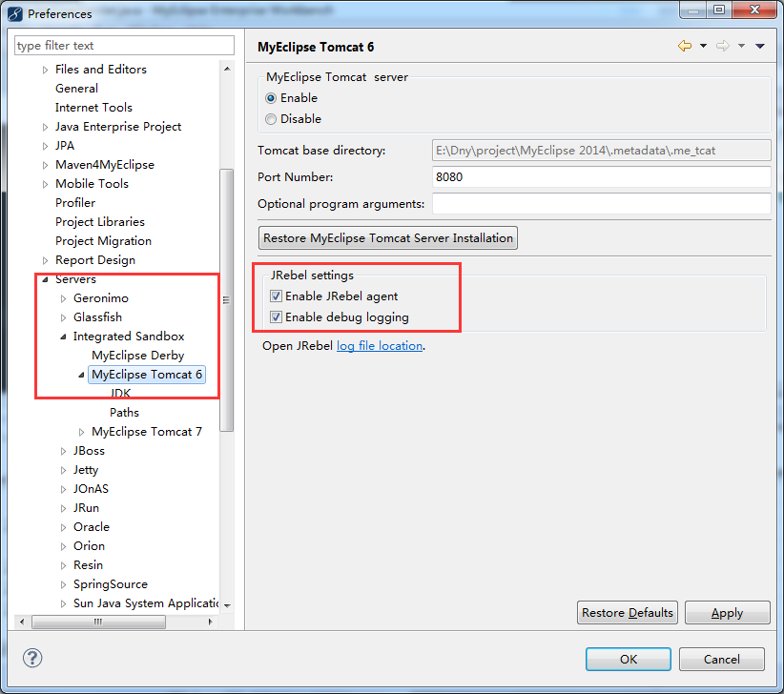Click tree scrollbar up arrow
This screenshot has height=694, width=784.
pos(227,69)
